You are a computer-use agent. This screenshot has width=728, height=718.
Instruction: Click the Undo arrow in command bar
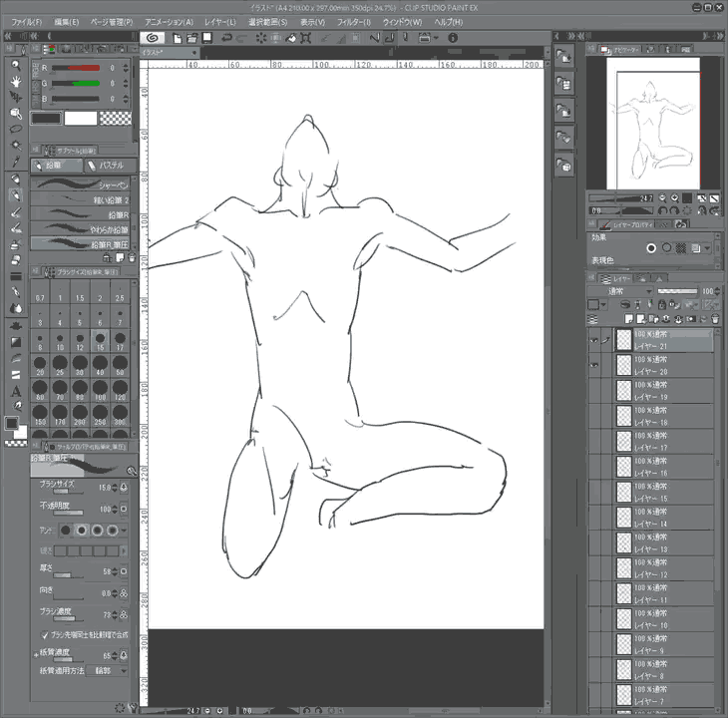(227, 38)
